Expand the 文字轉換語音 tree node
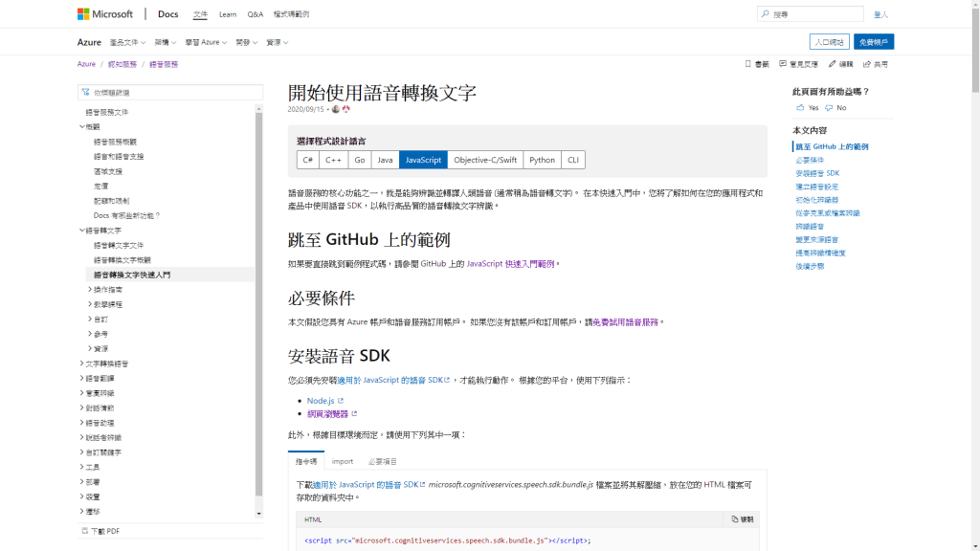The width and height of the screenshot is (980, 551). point(82,364)
